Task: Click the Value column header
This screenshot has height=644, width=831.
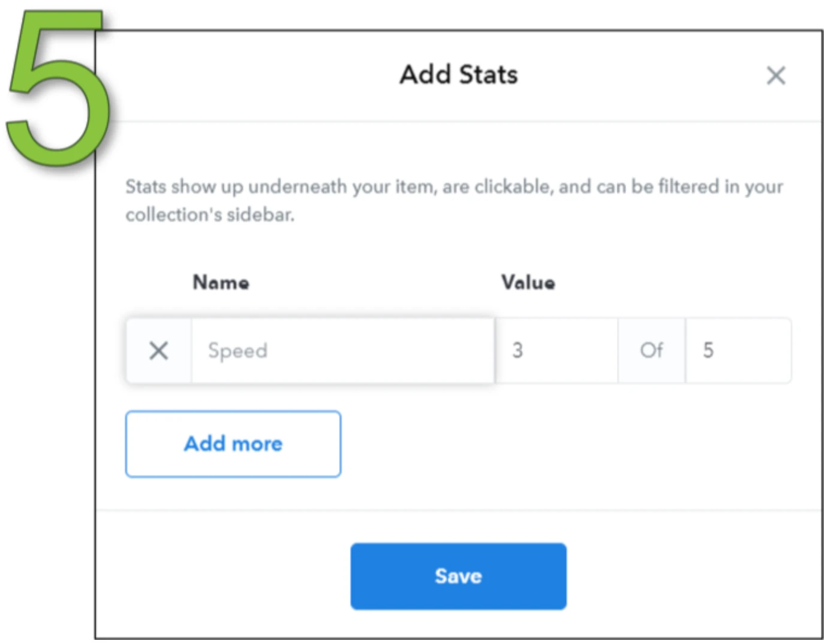Action: click(x=528, y=282)
